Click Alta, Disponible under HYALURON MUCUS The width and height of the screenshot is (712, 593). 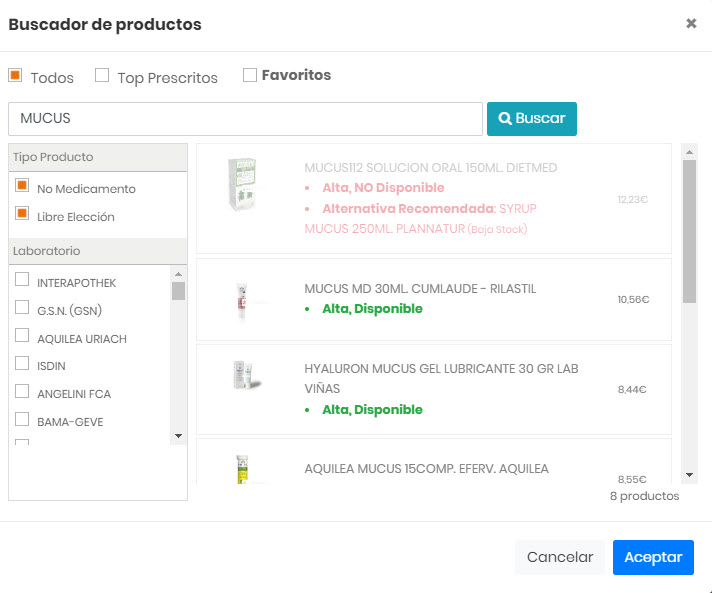[372, 410]
